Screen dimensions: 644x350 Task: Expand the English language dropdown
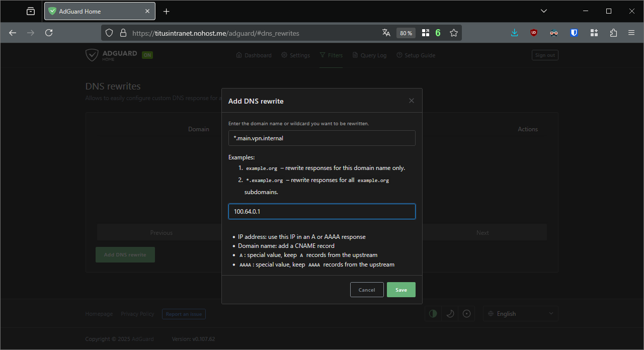[x=520, y=314]
